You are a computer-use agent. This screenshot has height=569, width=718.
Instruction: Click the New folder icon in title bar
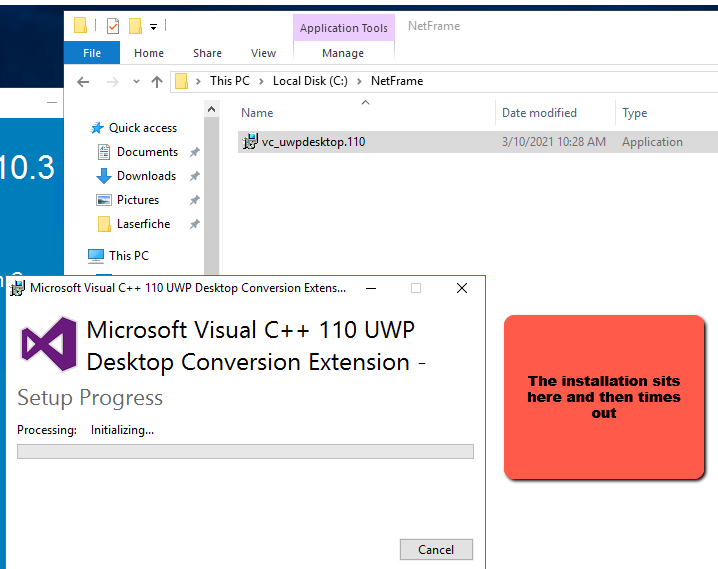pyautogui.click(x=135, y=26)
